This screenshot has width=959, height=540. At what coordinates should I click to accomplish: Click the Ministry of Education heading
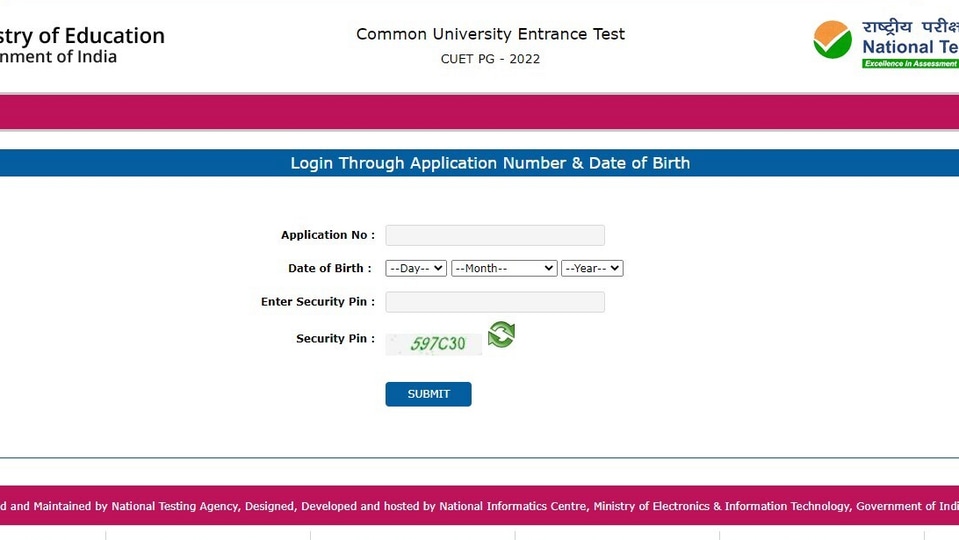coord(83,35)
